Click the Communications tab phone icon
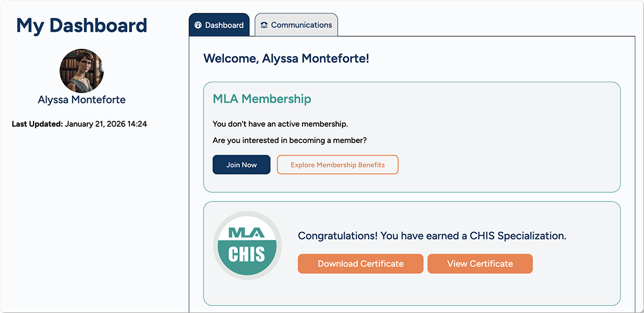644x313 pixels. 264,25
